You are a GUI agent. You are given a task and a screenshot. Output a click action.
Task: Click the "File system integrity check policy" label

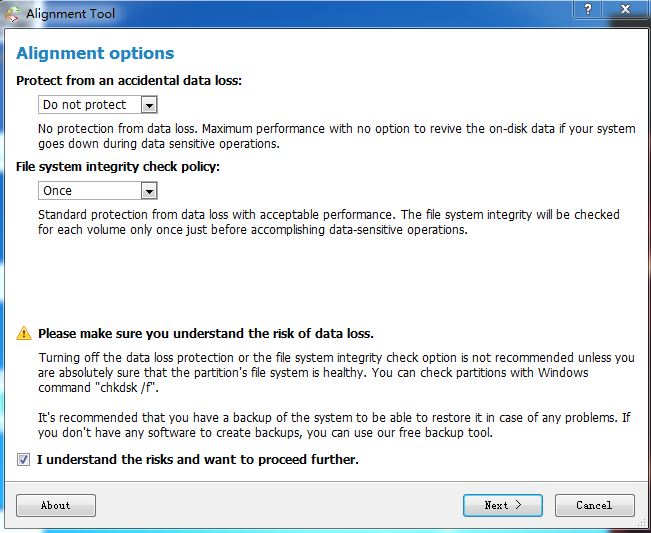(x=118, y=167)
